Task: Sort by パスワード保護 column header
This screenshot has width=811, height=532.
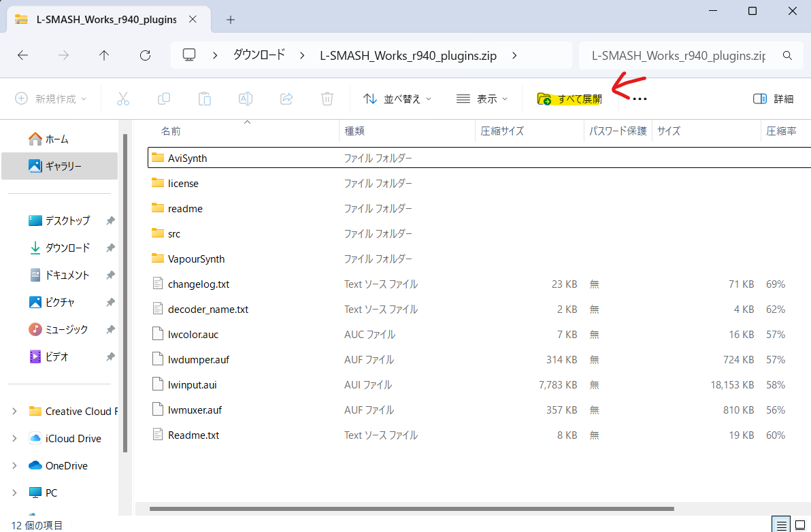Action: click(x=618, y=131)
